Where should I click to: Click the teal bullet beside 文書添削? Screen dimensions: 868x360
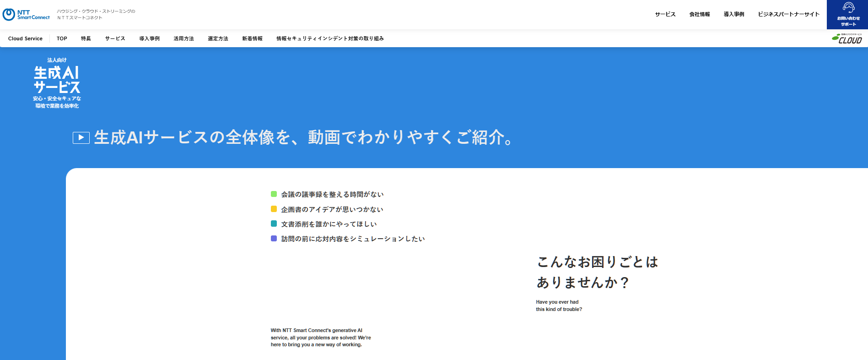[274, 224]
